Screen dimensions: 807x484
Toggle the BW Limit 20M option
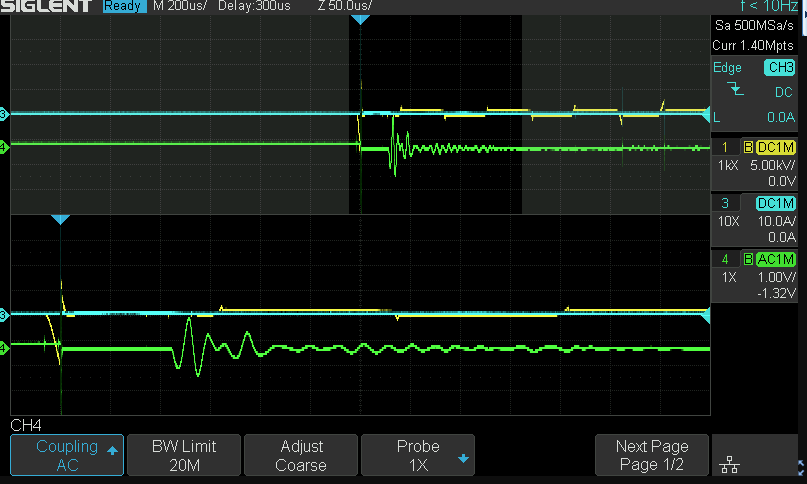click(x=184, y=455)
